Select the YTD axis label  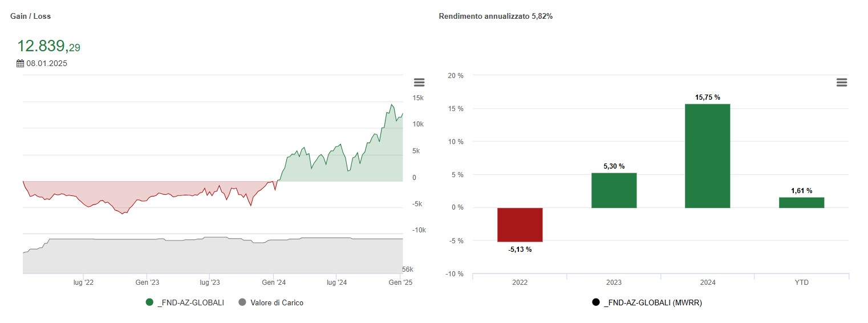click(801, 283)
